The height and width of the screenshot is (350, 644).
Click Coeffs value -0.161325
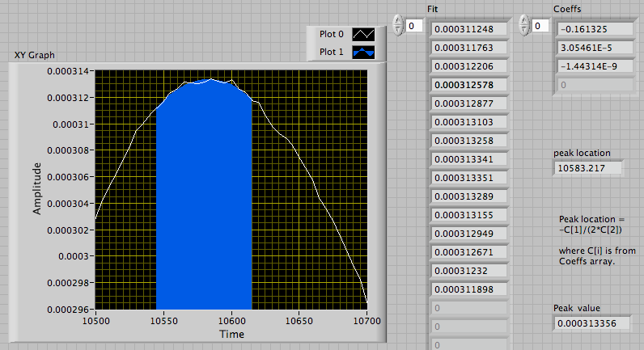[x=595, y=29]
